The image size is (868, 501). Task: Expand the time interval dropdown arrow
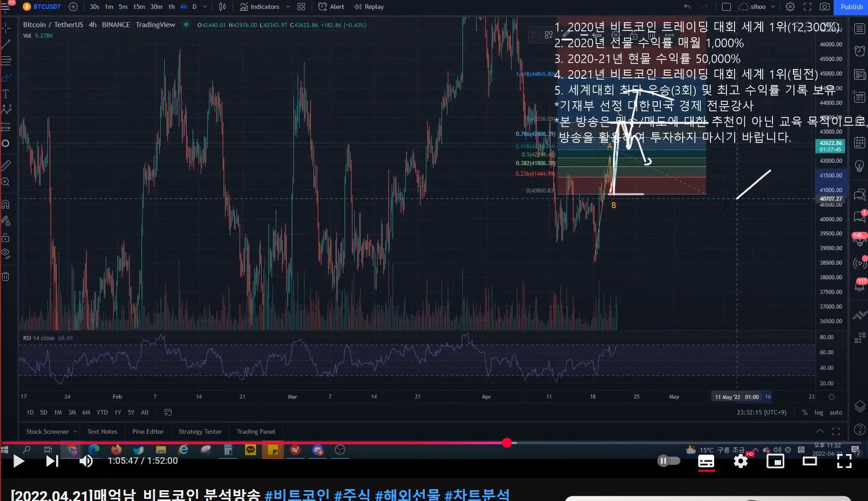pos(205,7)
